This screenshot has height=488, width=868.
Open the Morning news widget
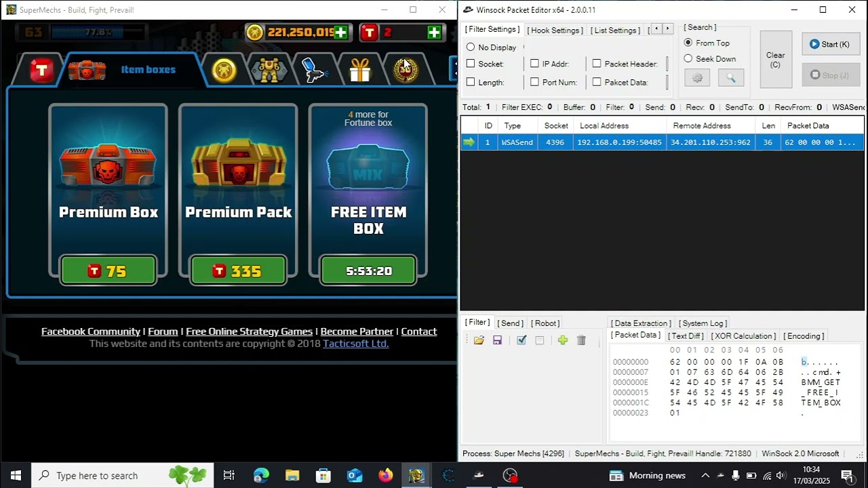click(x=648, y=475)
